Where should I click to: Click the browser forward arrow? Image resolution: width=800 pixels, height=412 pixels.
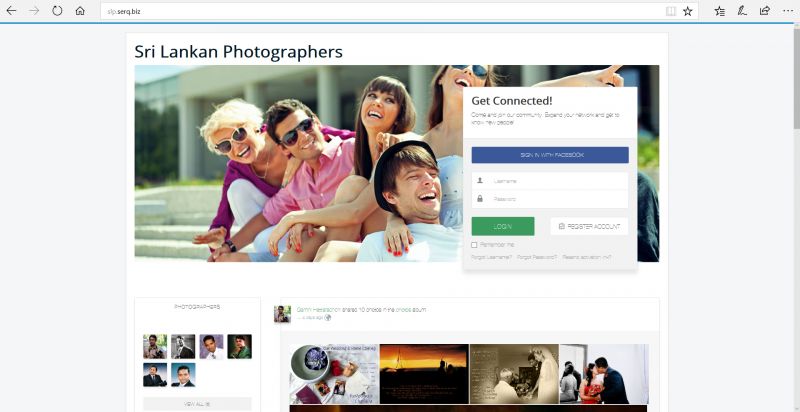pyautogui.click(x=34, y=11)
